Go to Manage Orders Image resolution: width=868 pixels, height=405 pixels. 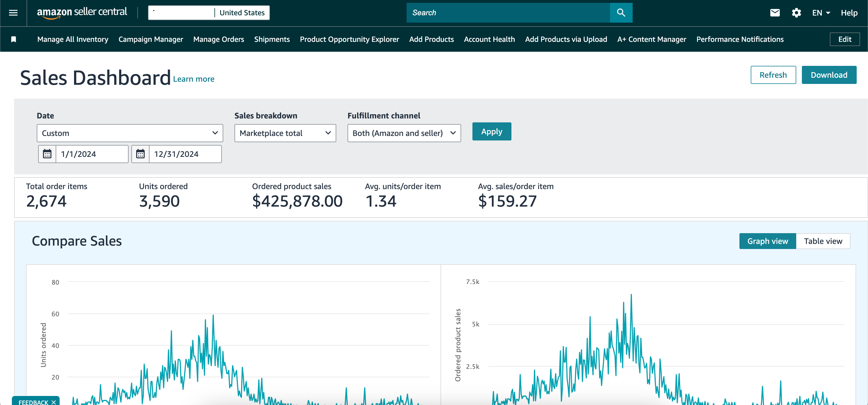click(218, 39)
